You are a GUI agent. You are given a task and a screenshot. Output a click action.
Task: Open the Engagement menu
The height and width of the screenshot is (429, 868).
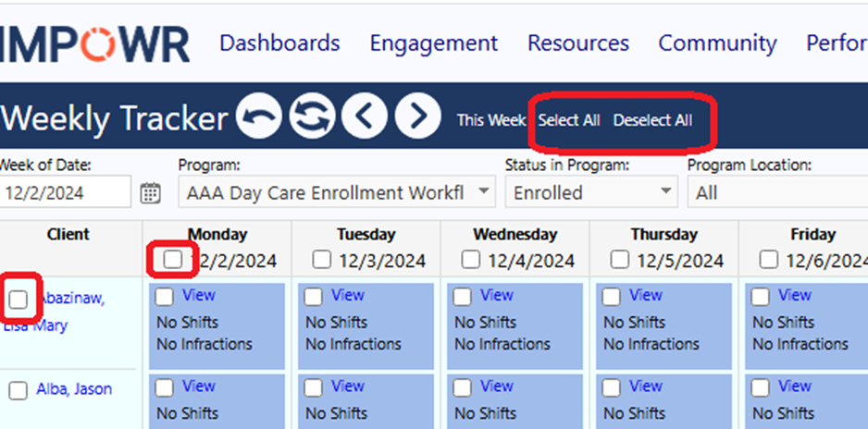pos(433,43)
